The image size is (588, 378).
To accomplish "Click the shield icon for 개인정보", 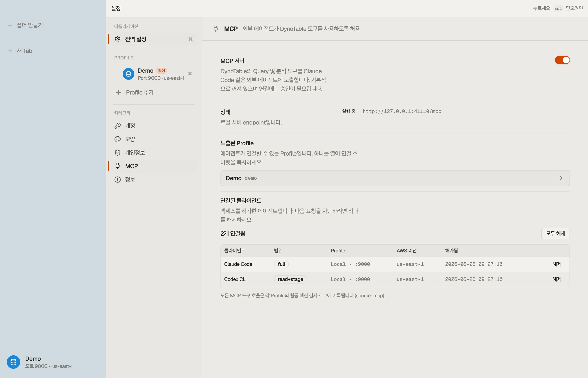I will pyautogui.click(x=118, y=153).
